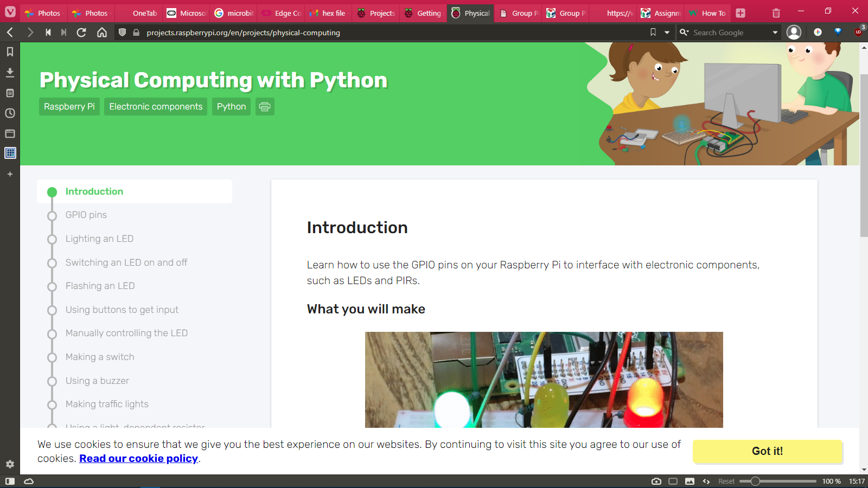Open the Notes panel in sidebar
The image size is (868, 488).
point(10,93)
